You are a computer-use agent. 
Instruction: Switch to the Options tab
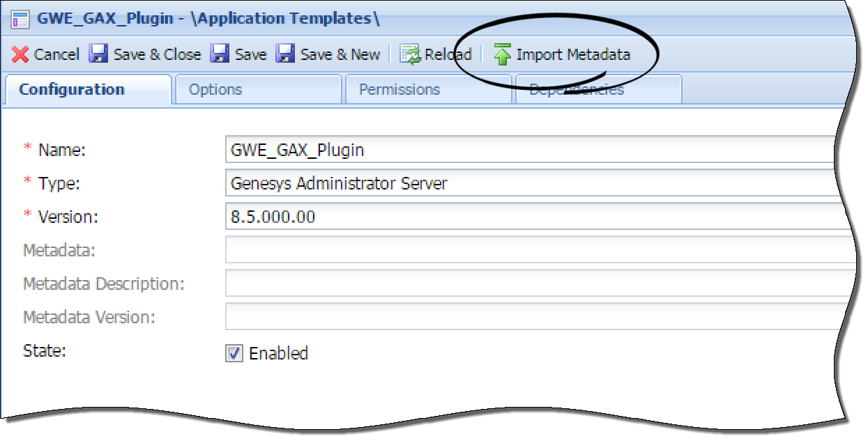click(x=214, y=89)
